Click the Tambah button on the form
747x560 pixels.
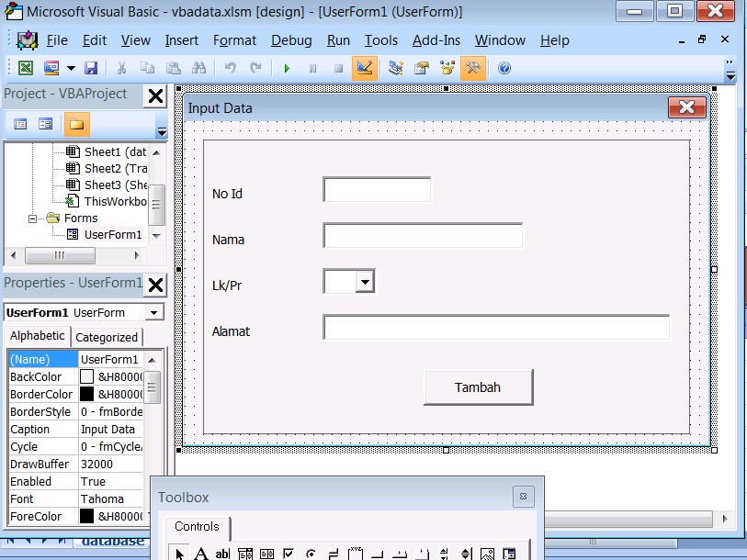tap(477, 386)
